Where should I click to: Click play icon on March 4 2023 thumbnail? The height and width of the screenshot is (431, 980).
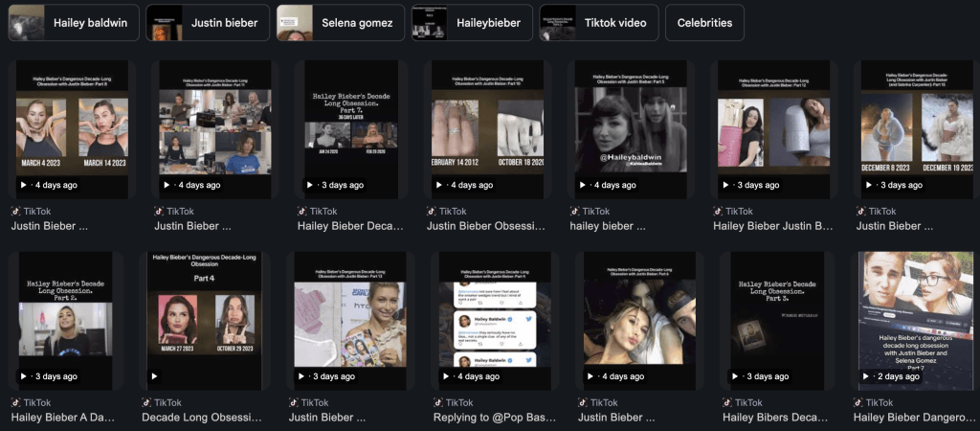24,185
